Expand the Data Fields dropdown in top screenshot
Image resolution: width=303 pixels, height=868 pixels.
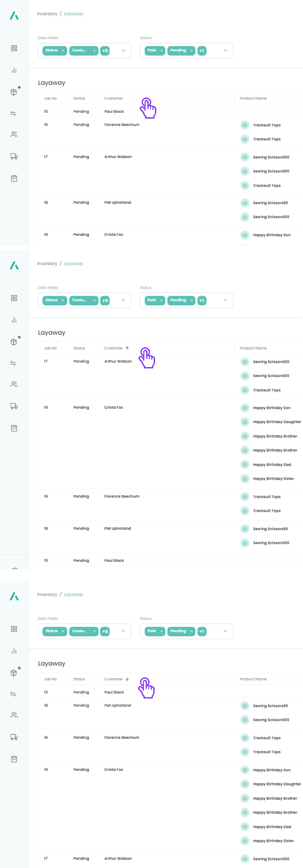[x=123, y=51]
